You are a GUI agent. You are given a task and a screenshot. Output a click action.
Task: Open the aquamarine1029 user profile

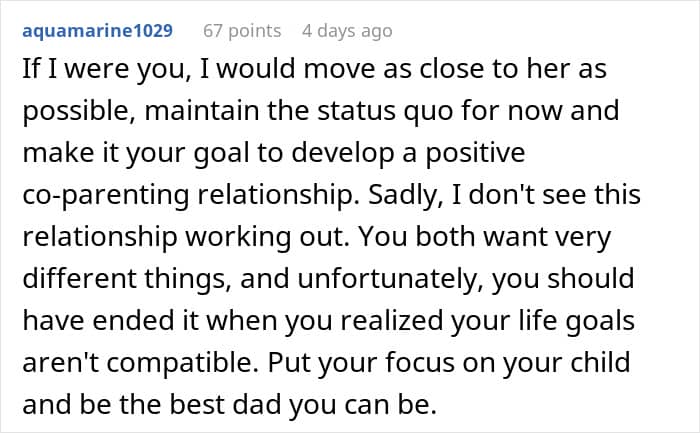(x=97, y=31)
